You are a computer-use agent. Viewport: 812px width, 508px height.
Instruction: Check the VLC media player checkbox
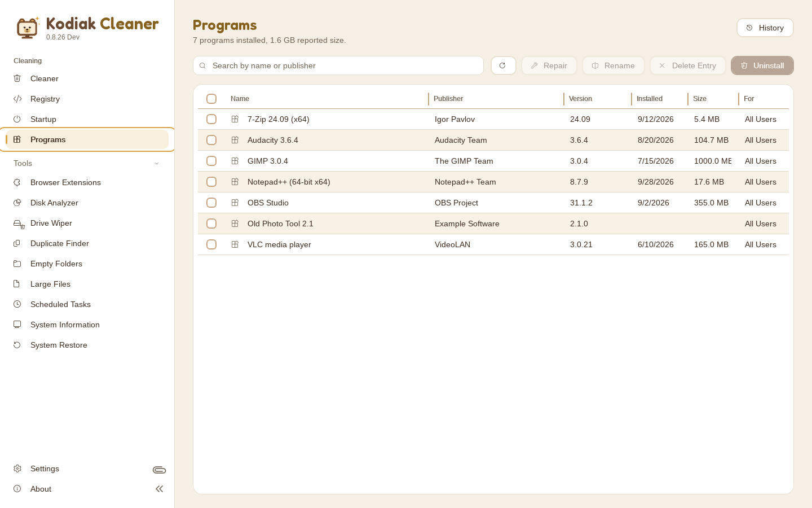tap(211, 244)
